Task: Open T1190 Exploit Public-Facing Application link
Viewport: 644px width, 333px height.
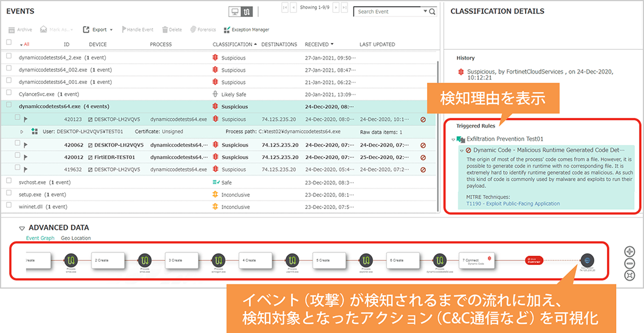Action: [x=513, y=204]
